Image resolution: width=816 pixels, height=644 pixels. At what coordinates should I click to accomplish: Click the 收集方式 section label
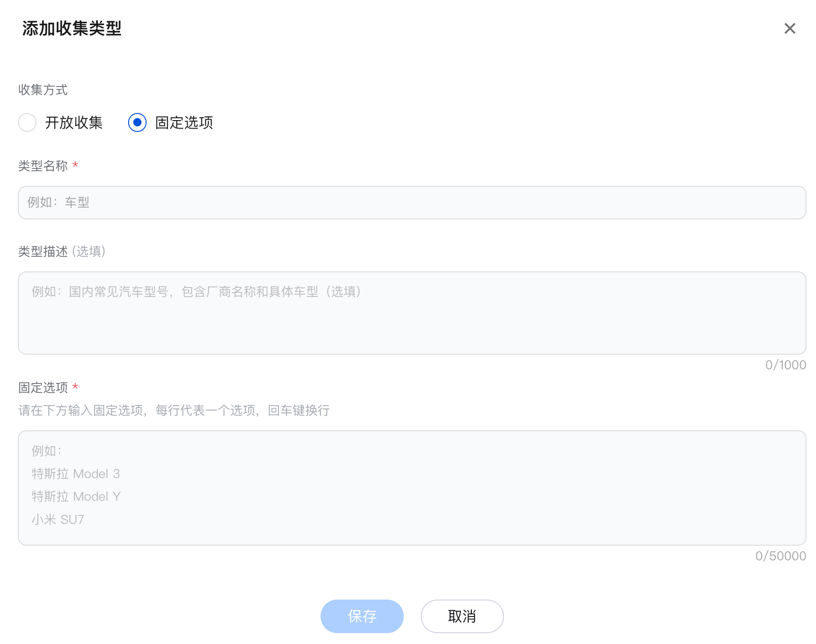coord(43,90)
